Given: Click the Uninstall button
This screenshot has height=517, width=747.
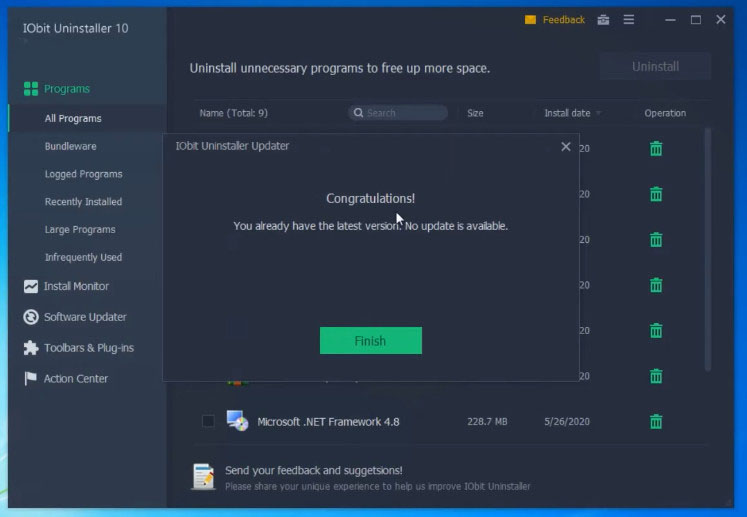Looking at the screenshot, I should [x=656, y=66].
